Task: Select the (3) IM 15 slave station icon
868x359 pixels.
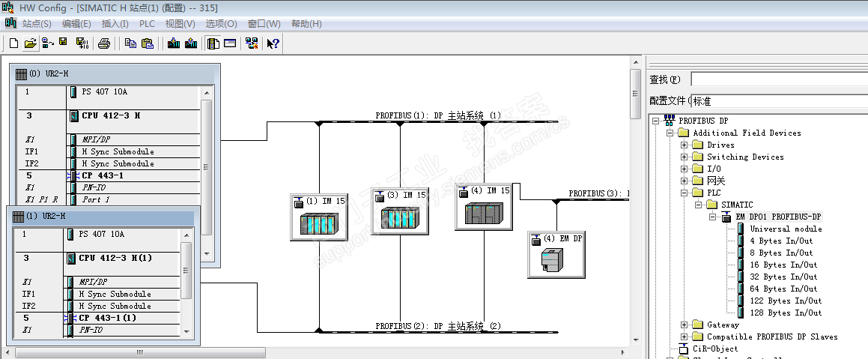Action: coord(400,211)
